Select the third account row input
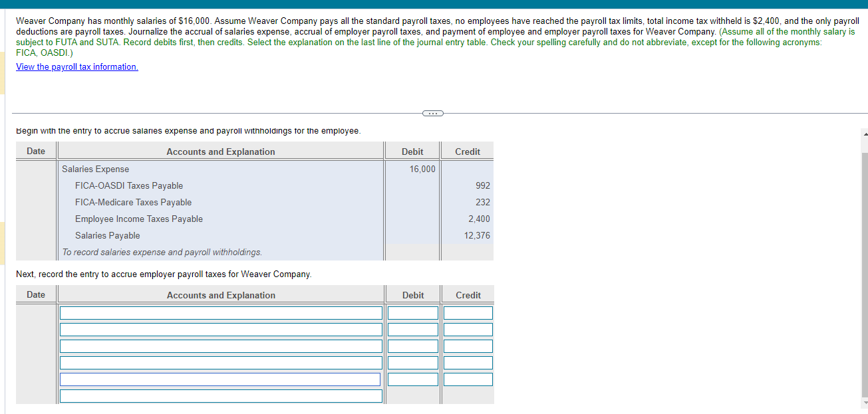 (x=221, y=346)
